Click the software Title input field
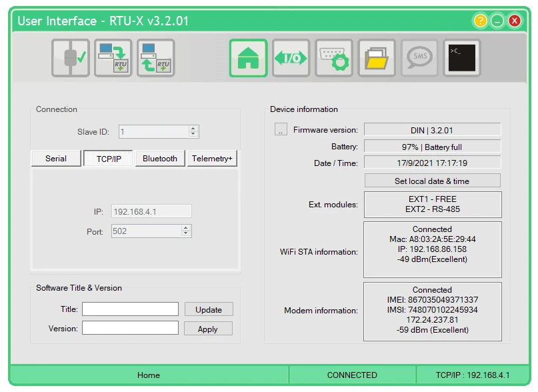538x392 pixels. point(131,309)
